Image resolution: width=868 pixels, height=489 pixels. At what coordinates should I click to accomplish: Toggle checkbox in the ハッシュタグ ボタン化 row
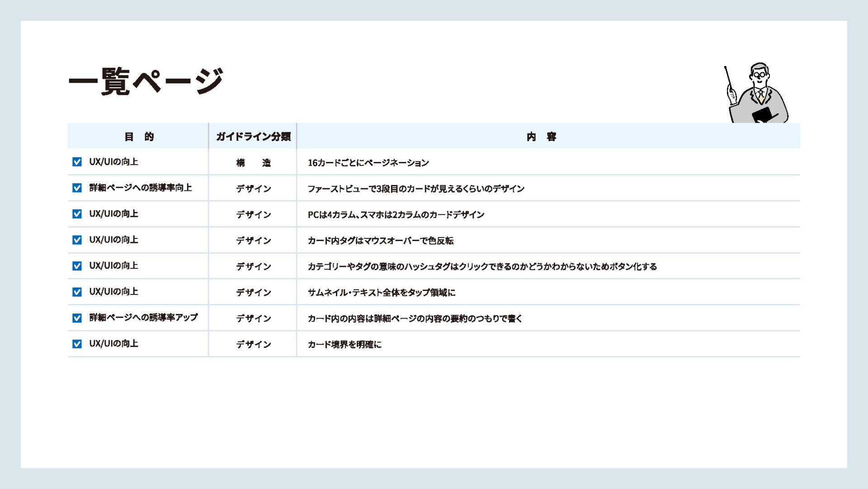[77, 266]
